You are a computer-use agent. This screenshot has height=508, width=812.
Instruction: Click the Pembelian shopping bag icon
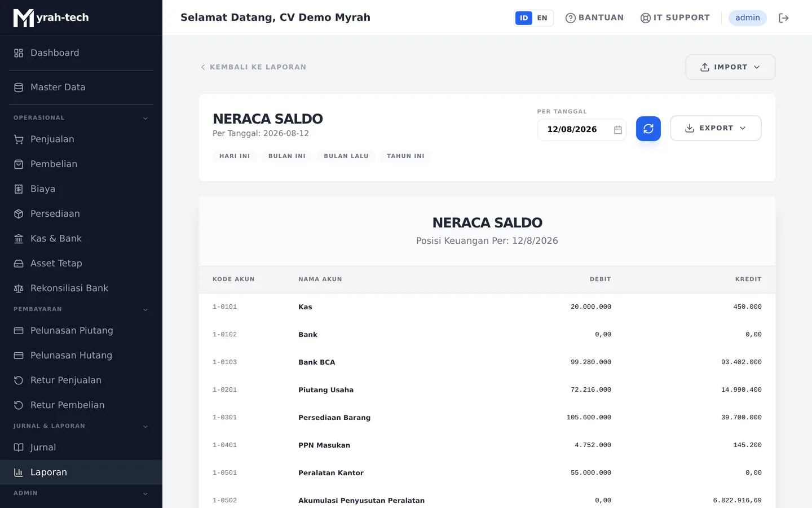(x=19, y=164)
